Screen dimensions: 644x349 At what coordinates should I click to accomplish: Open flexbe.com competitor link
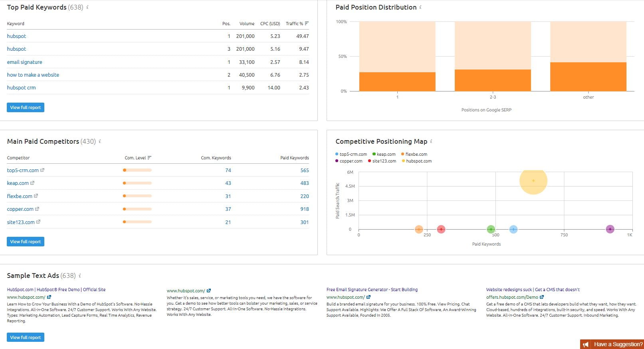coord(20,196)
